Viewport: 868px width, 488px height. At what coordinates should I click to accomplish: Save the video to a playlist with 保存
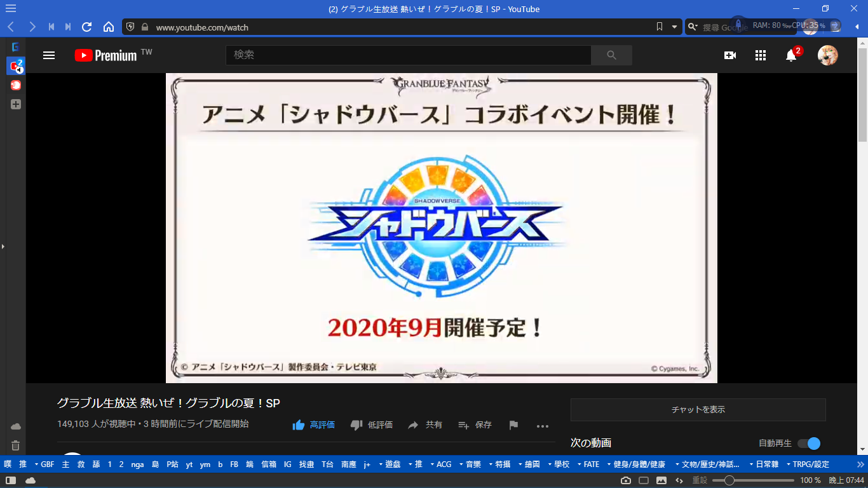[x=475, y=425]
